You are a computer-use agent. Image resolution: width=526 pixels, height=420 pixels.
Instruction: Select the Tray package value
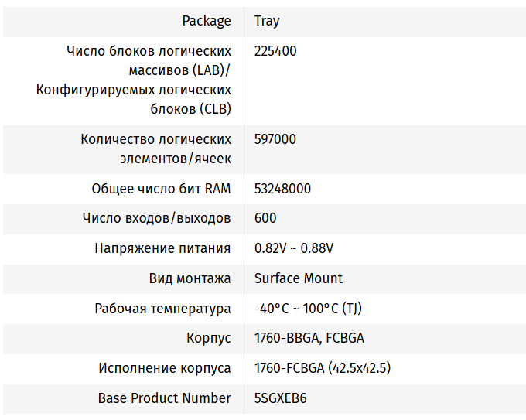pyautogui.click(x=267, y=21)
